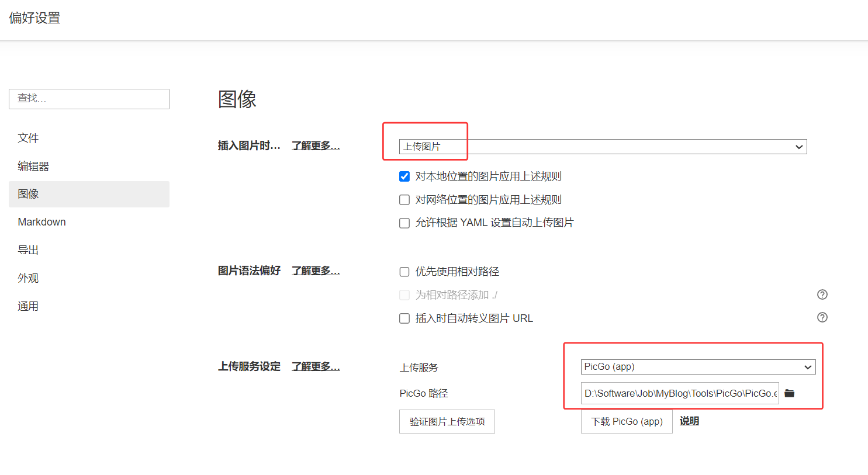Tick the 优先使用相对路径 checkbox

pos(404,272)
